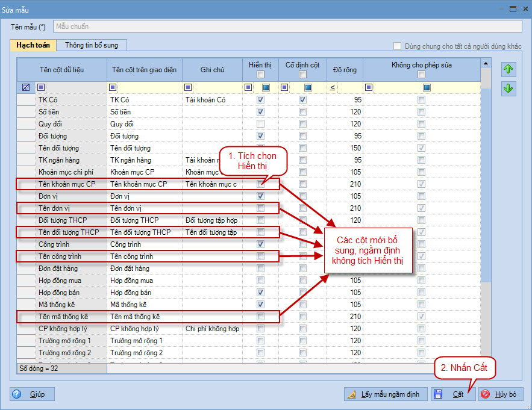This screenshot has width=532, height=410.
Task: Maximize the Sửa mẫu window
Action: coord(513,9)
